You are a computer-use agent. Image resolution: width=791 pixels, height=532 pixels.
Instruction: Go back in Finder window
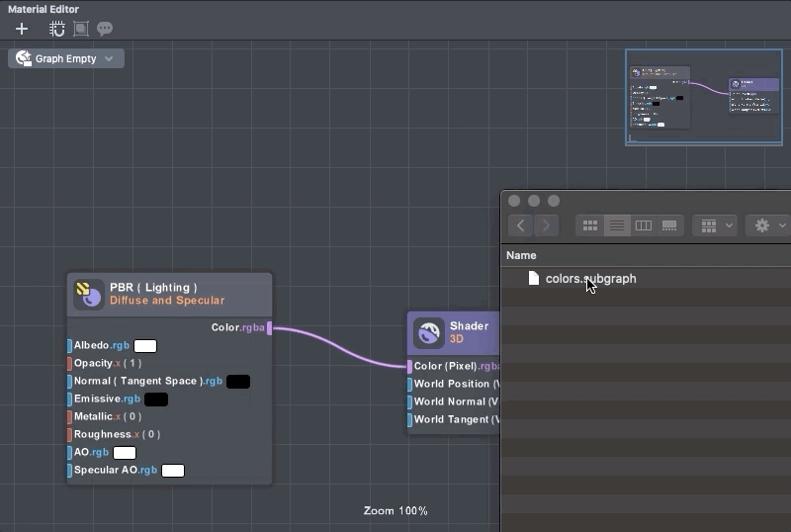click(x=521, y=225)
